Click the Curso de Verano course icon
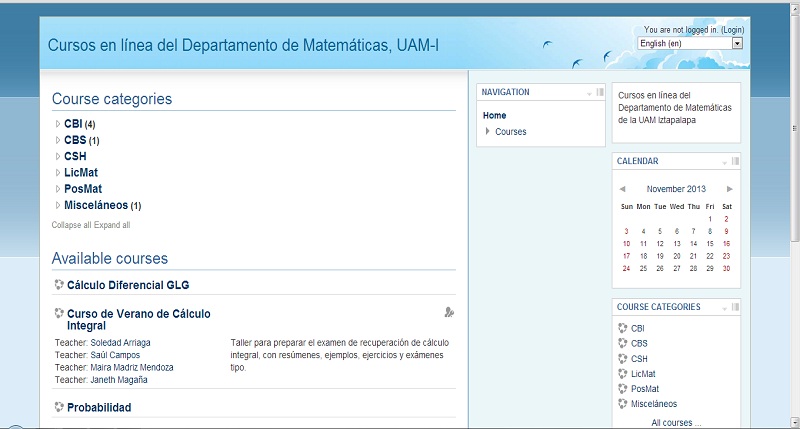The height and width of the screenshot is (429, 800). point(59,313)
